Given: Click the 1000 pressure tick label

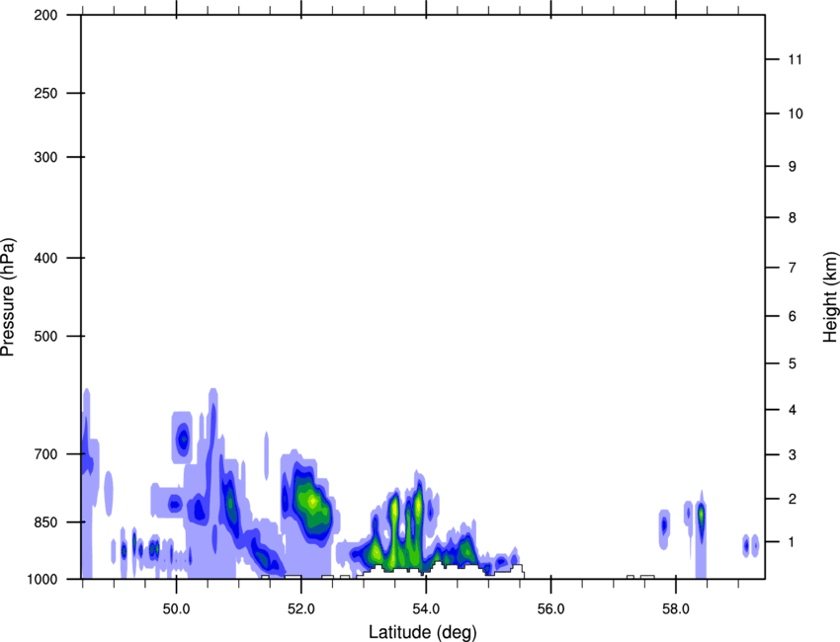Looking at the screenshot, I should [x=42, y=580].
